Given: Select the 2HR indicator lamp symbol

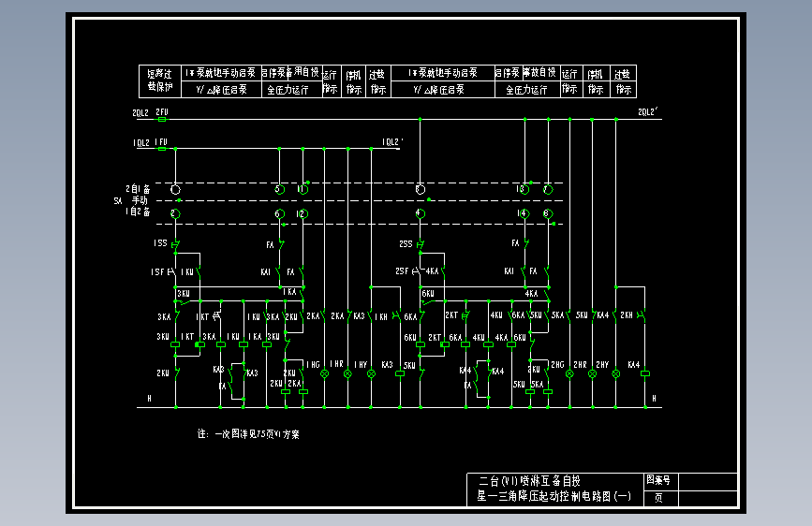Looking at the screenshot, I should click(x=593, y=373).
